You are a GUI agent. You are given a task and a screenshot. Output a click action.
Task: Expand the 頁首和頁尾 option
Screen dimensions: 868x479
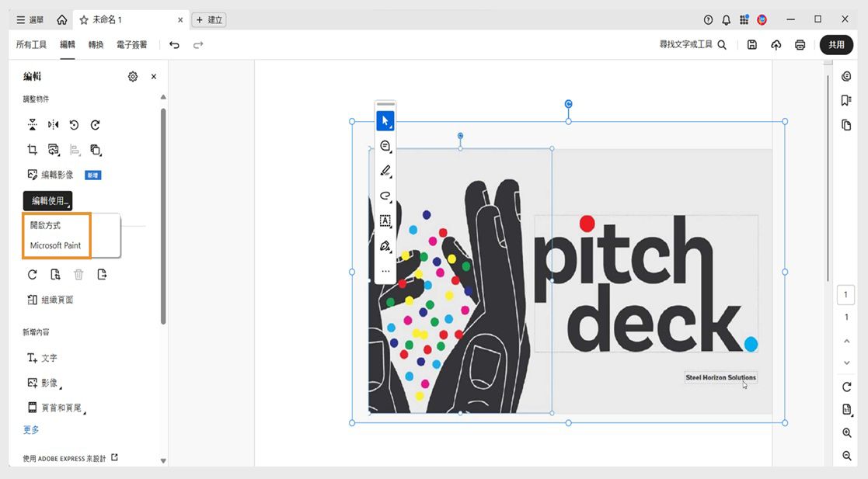pos(57,408)
